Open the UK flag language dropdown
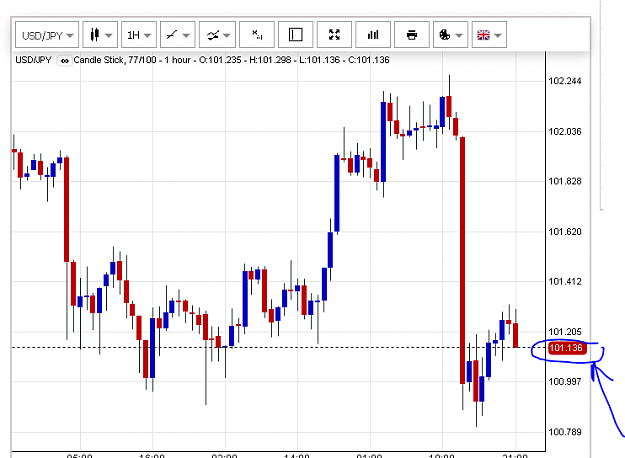 tap(489, 35)
